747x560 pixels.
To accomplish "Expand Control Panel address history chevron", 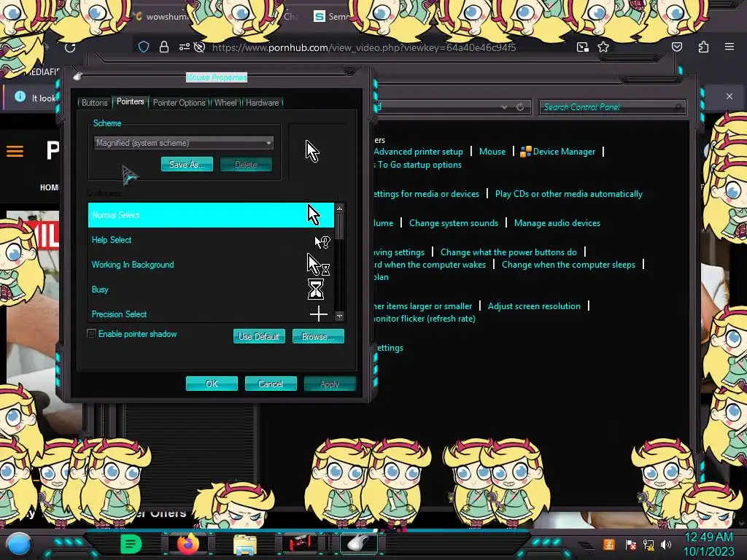I will 504,107.
